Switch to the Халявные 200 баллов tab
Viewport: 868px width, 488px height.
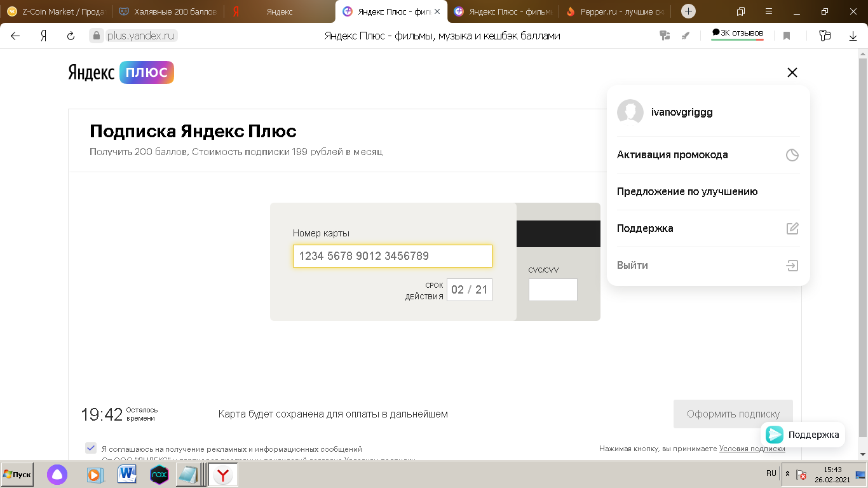click(x=168, y=11)
